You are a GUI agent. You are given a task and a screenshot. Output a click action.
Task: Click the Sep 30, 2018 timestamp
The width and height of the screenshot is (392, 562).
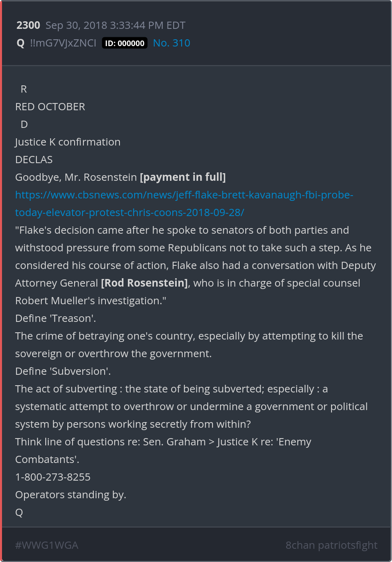[115, 25]
